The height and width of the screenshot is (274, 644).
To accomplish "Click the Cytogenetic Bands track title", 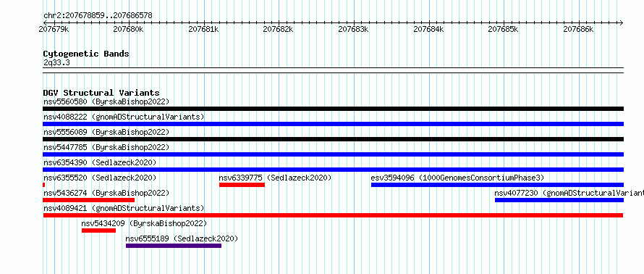I will pyautogui.click(x=86, y=54).
